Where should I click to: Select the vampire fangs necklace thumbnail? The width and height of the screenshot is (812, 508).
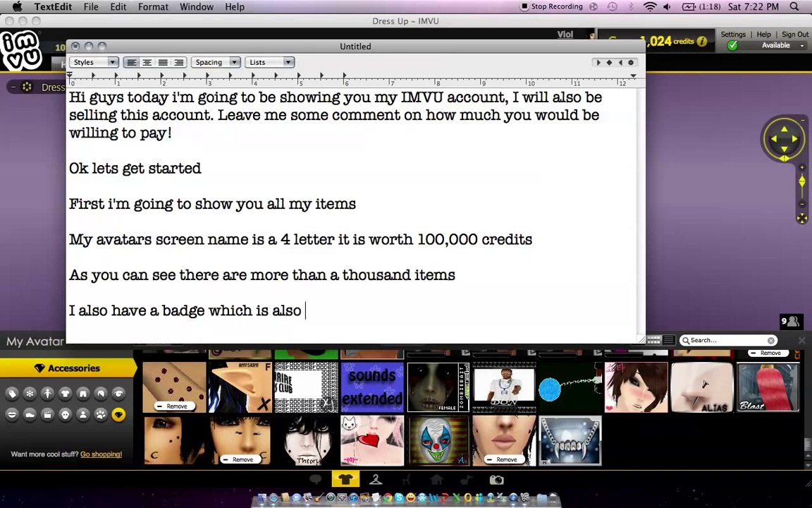(570, 440)
